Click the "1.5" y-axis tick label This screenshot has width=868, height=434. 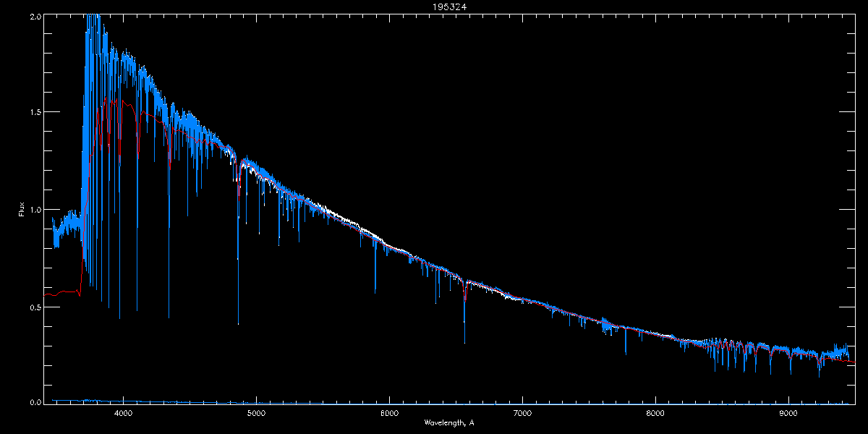[35, 112]
